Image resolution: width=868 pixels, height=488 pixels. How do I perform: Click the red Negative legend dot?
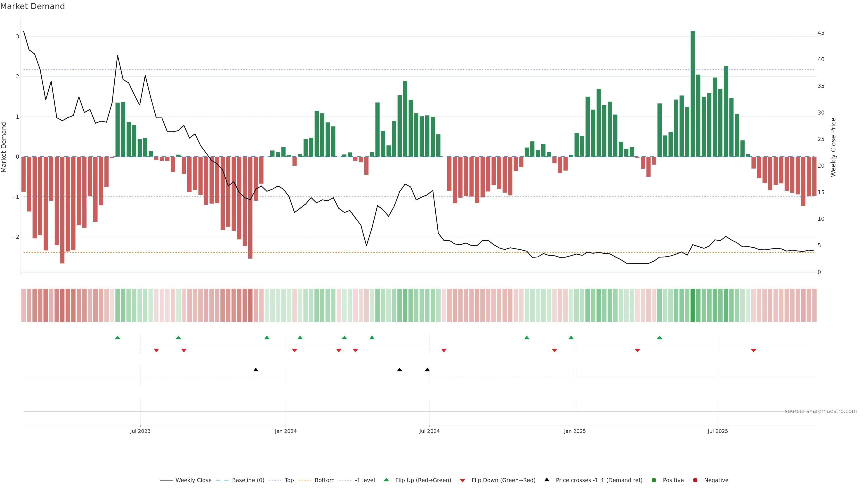tap(695, 480)
